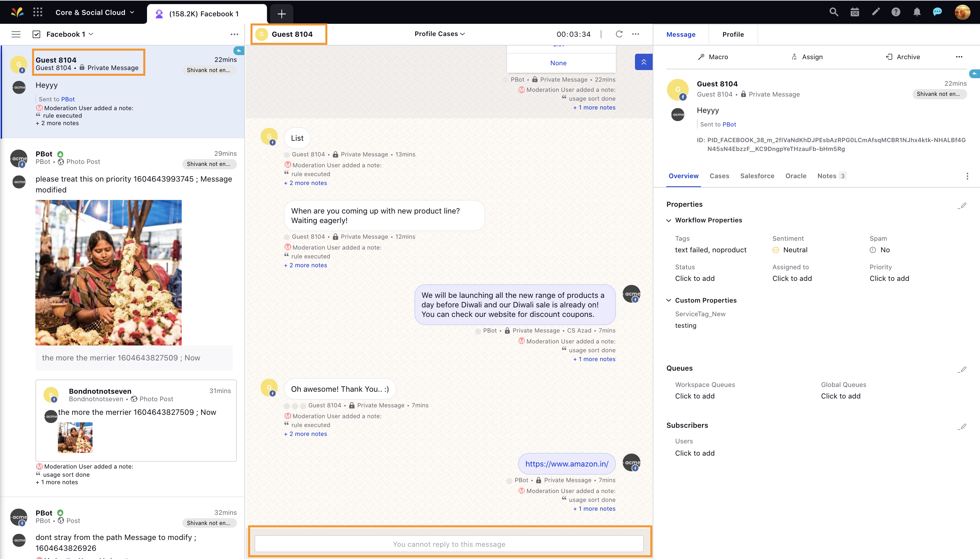Click the refresh/reload icon in top bar

(x=619, y=34)
